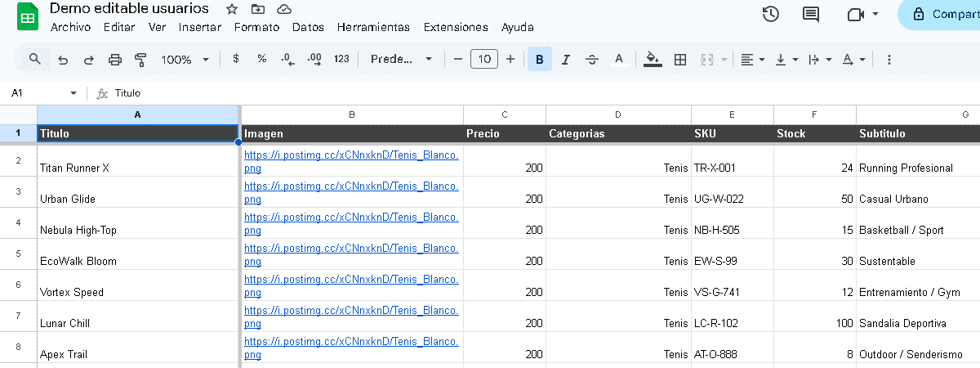The height and width of the screenshot is (368, 980).
Task: Format as percent
Action: click(262, 59)
